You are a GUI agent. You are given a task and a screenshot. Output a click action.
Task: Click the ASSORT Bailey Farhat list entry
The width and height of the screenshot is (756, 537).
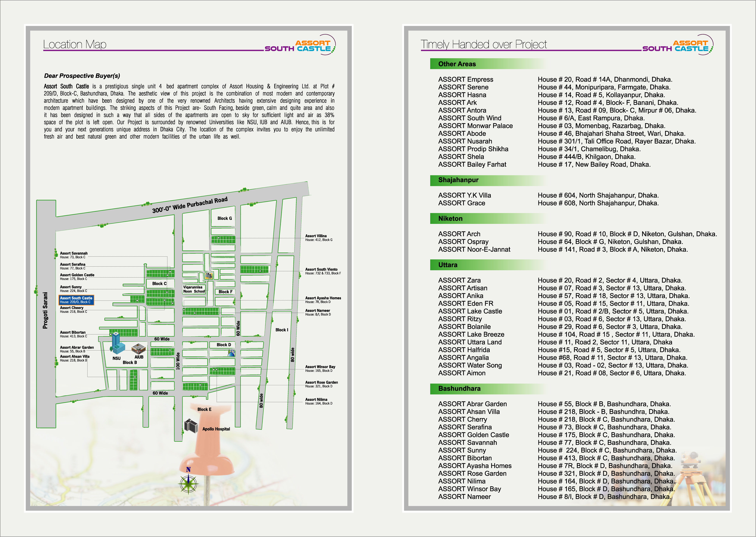pos(472,164)
